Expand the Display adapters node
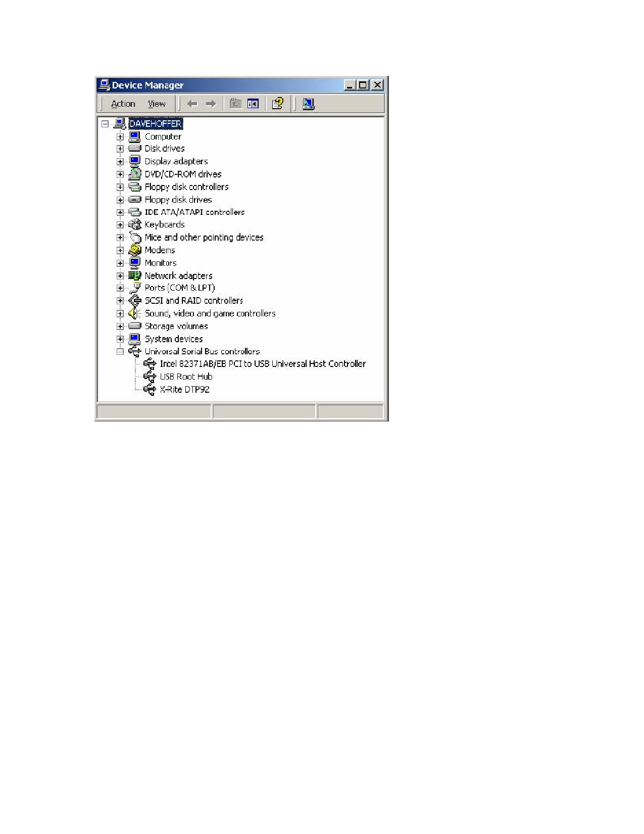Image resolution: width=644 pixels, height=834 pixels. (x=120, y=162)
